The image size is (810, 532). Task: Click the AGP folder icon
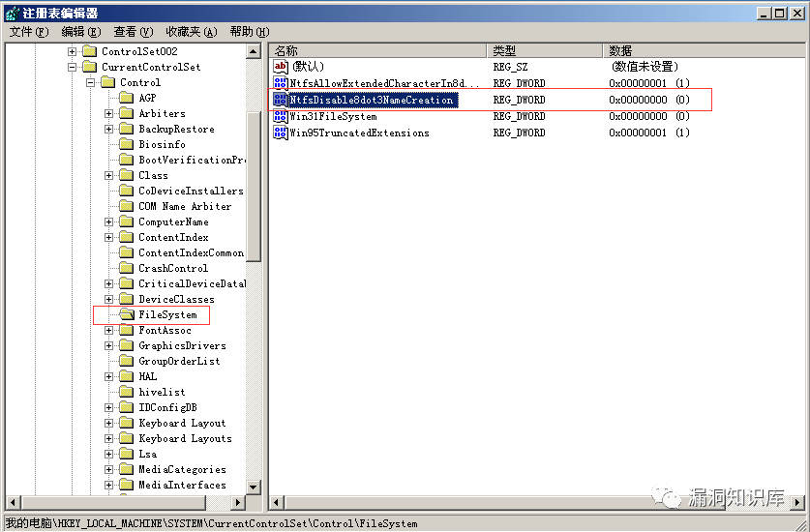pyautogui.click(x=127, y=98)
